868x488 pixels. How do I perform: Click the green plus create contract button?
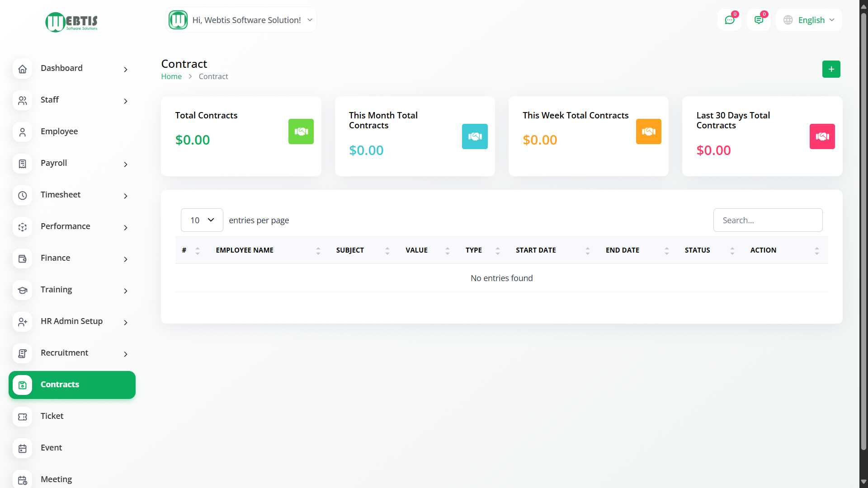point(831,69)
